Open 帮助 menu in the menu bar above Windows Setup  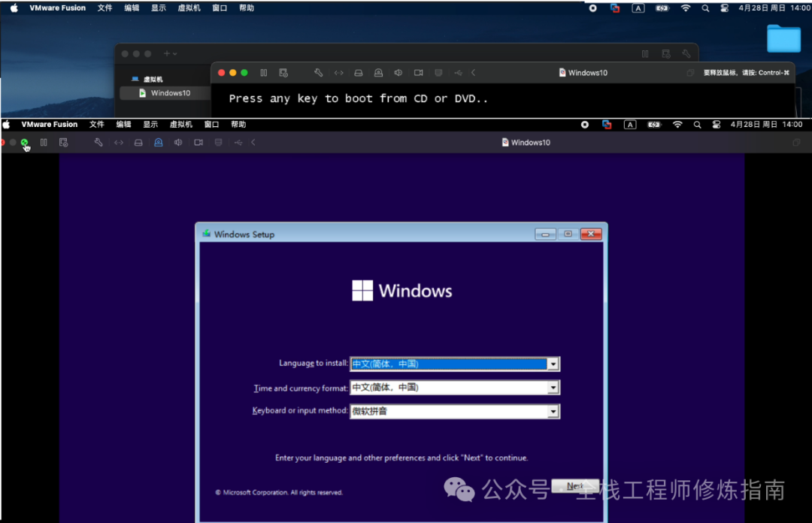pyautogui.click(x=238, y=124)
